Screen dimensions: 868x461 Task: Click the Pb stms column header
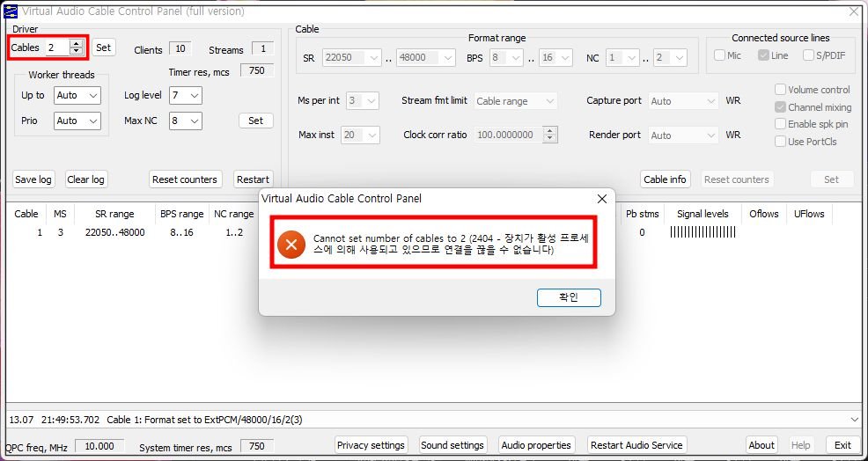[642, 214]
